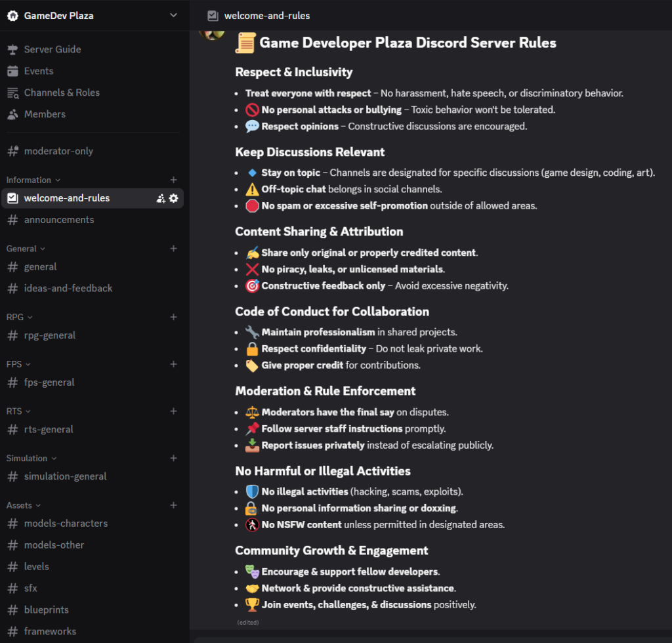Click trophy emoji before Join events
Viewport: 672px width, 643px height.
click(x=252, y=605)
